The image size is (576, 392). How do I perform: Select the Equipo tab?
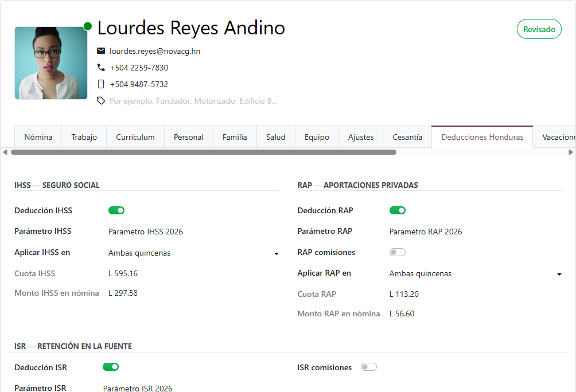317,137
